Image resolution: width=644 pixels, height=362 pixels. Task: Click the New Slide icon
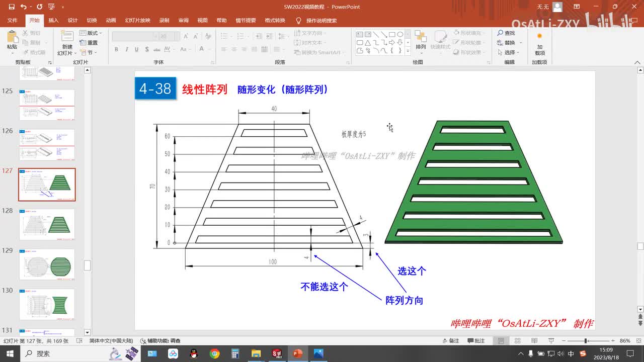pyautogui.click(x=66, y=37)
